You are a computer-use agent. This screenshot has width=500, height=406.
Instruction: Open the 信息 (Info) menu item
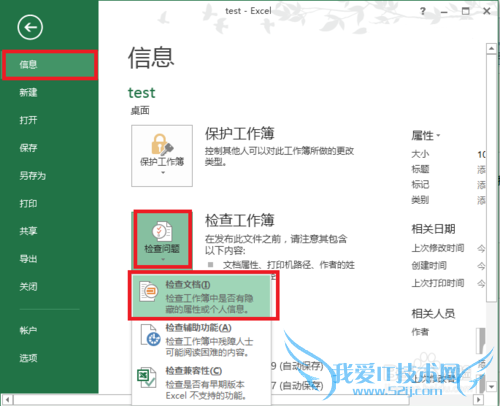click(50, 65)
